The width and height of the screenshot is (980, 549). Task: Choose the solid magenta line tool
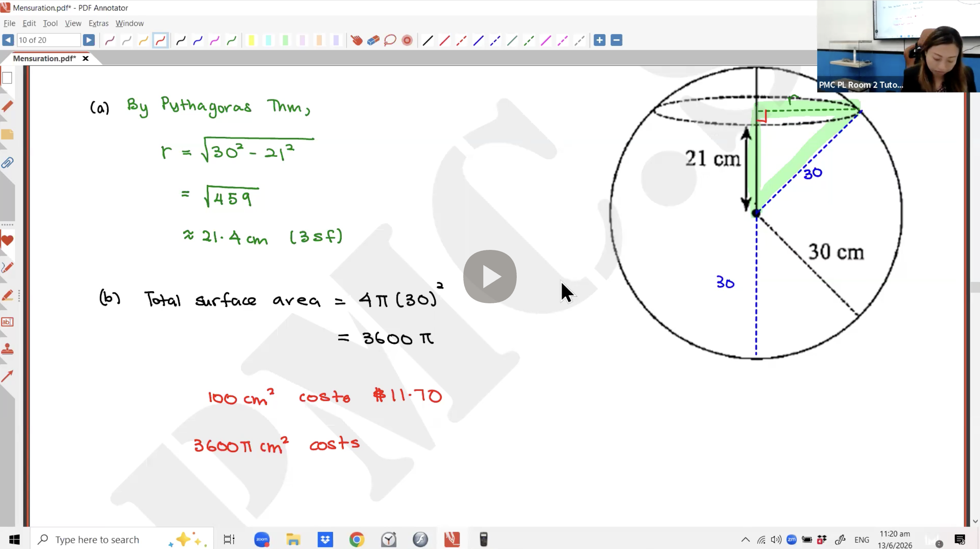[x=546, y=40]
